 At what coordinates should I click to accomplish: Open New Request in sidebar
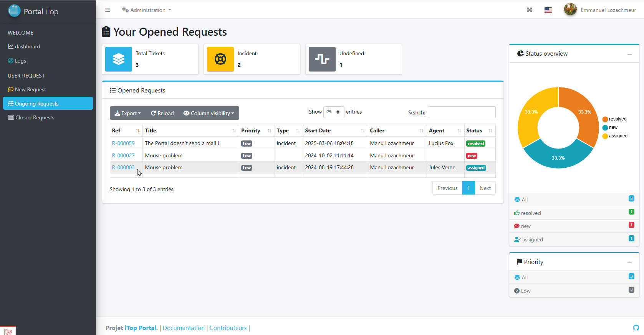tap(30, 89)
